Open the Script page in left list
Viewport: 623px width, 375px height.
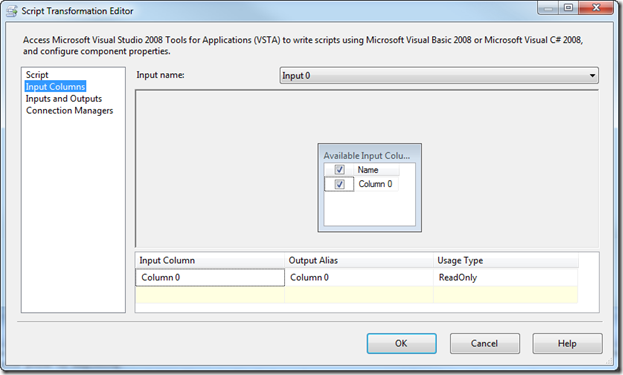tap(37, 75)
